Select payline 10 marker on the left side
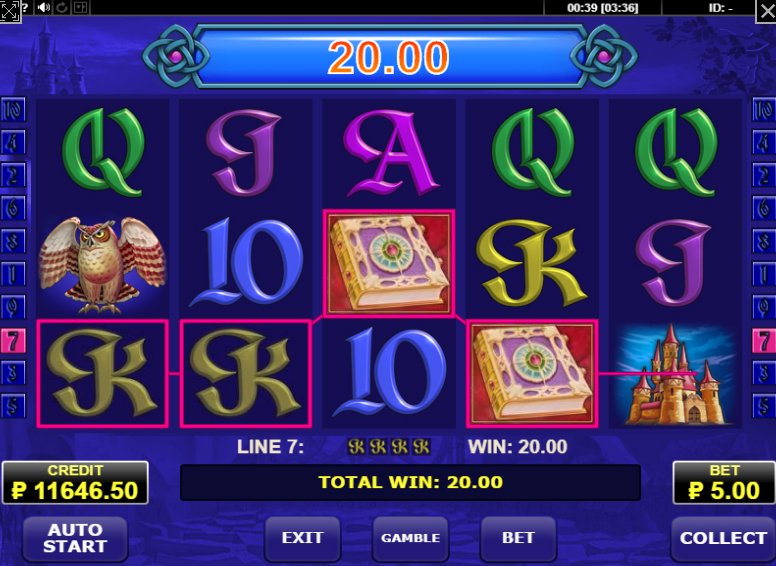Image resolution: width=776 pixels, height=566 pixels. click(13, 110)
